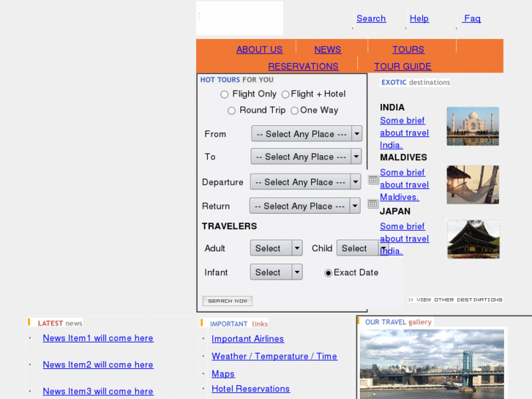Open News Item1 will come here
The height and width of the screenshot is (399, 532).
(98, 338)
